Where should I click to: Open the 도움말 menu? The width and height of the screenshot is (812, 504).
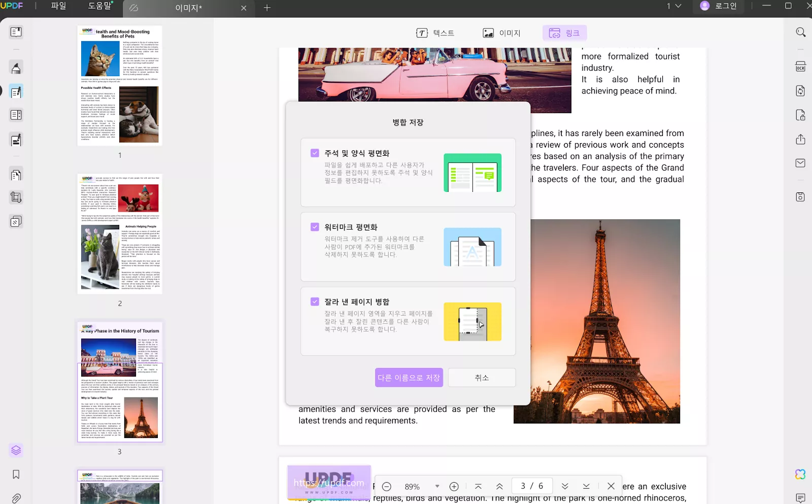point(100,6)
